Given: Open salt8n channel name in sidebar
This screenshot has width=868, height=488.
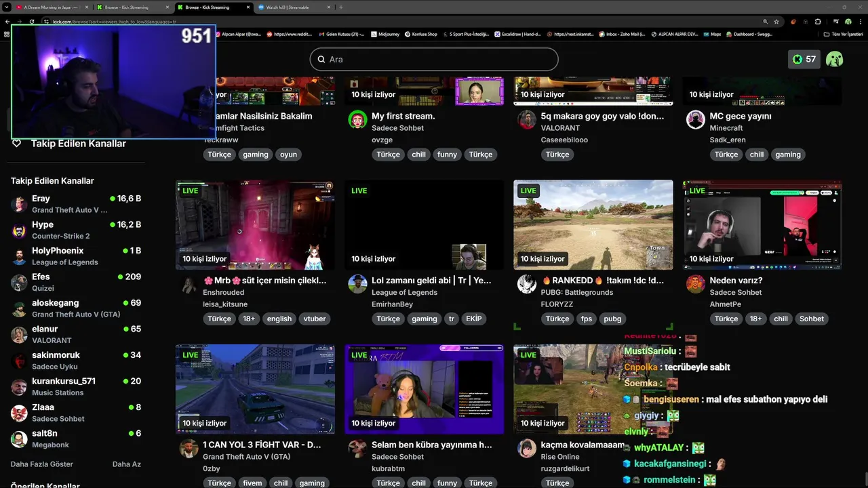Looking at the screenshot, I should pos(45,433).
